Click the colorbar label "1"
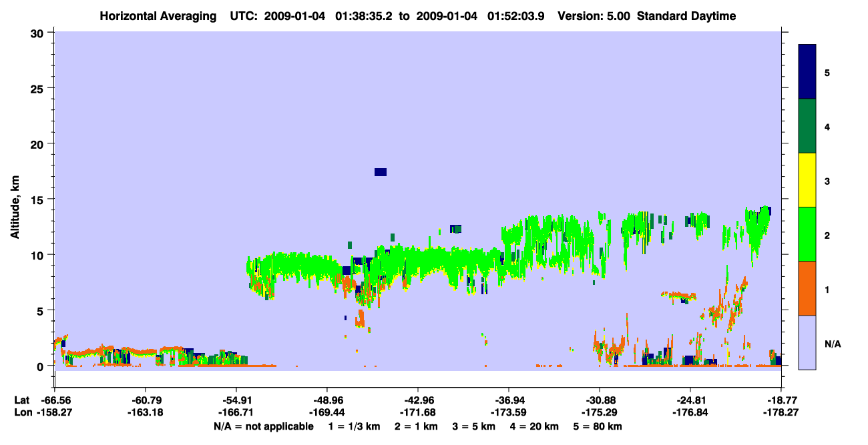Screen dimensions: 868x445 pyautogui.click(x=827, y=289)
